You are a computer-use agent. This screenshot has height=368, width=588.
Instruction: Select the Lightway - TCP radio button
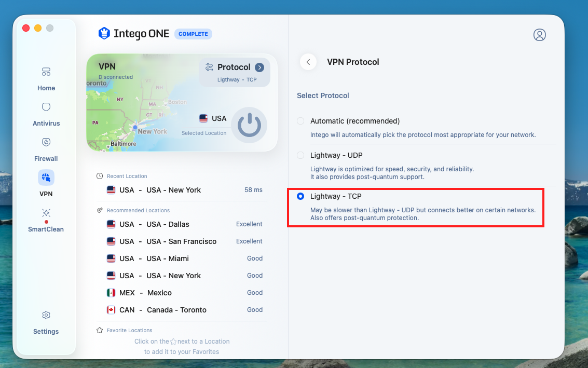click(300, 196)
